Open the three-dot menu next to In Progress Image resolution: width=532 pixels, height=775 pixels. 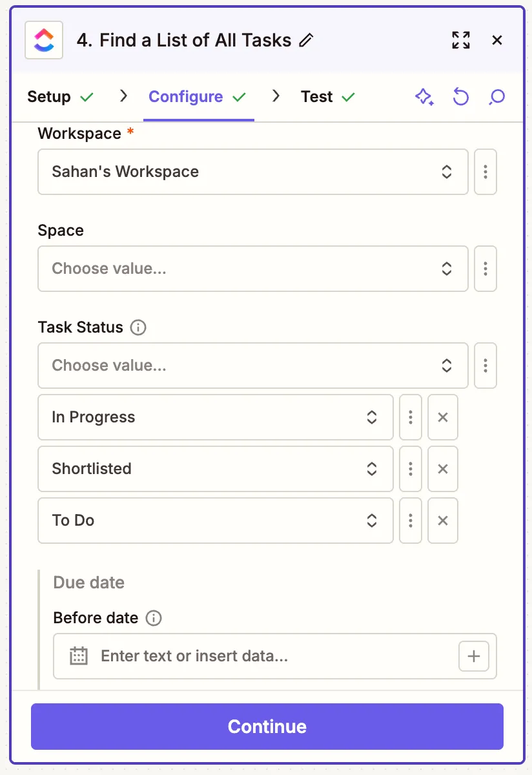pos(410,417)
